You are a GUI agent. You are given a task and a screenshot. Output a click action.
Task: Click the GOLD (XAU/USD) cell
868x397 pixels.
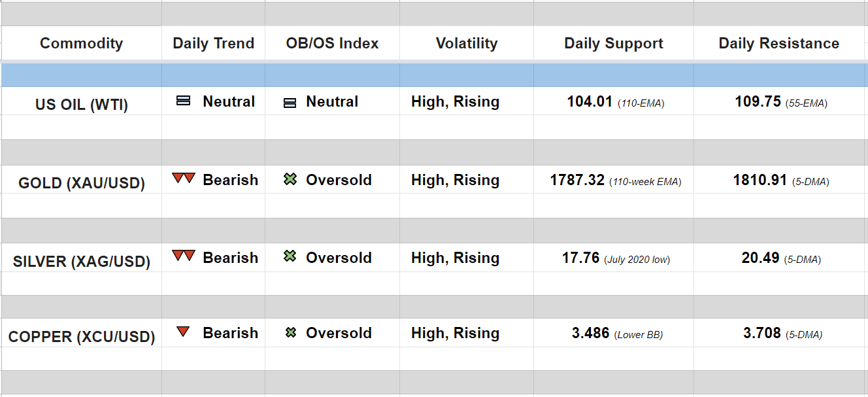point(81,182)
